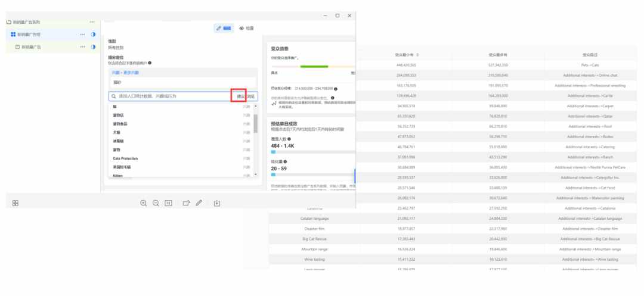
Task: Click the info icon beside 转化量
Action: pos(285,162)
